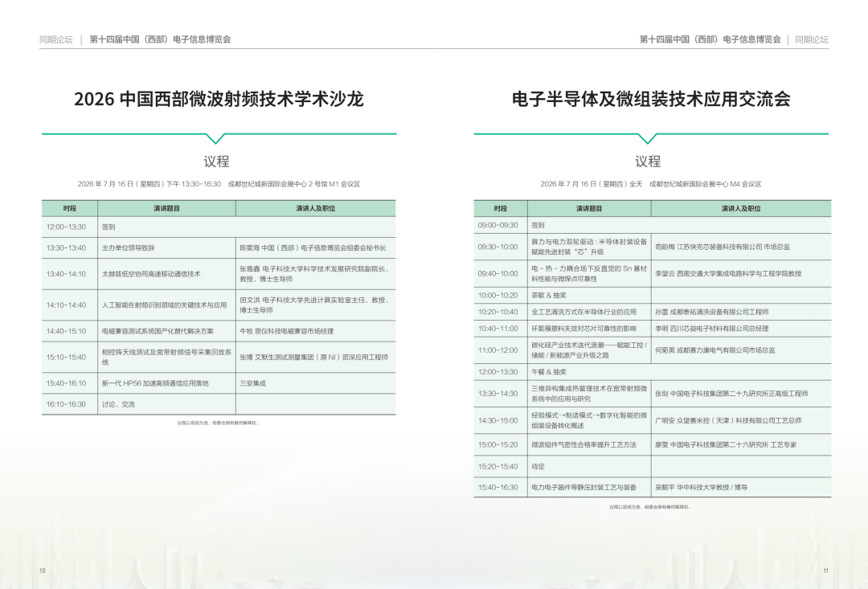Click the topic starting with "碳化硅产业技术迭代浪潮"
Image resolution: width=868 pixels, height=589 pixels.
pos(589,350)
